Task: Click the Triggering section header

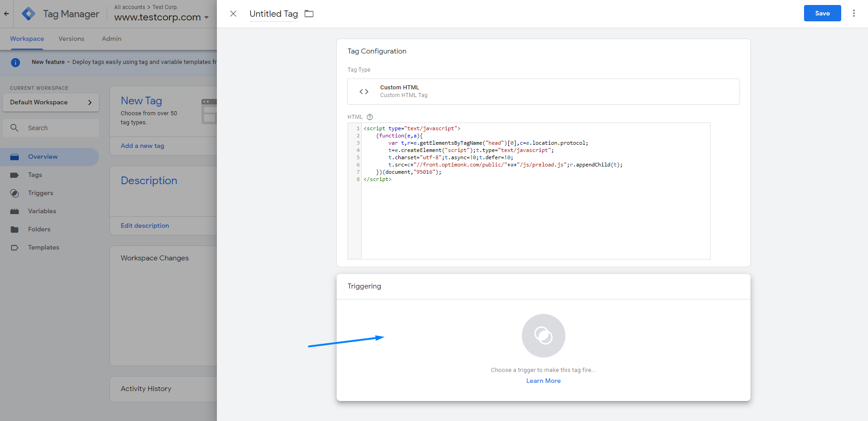Action: coord(364,286)
